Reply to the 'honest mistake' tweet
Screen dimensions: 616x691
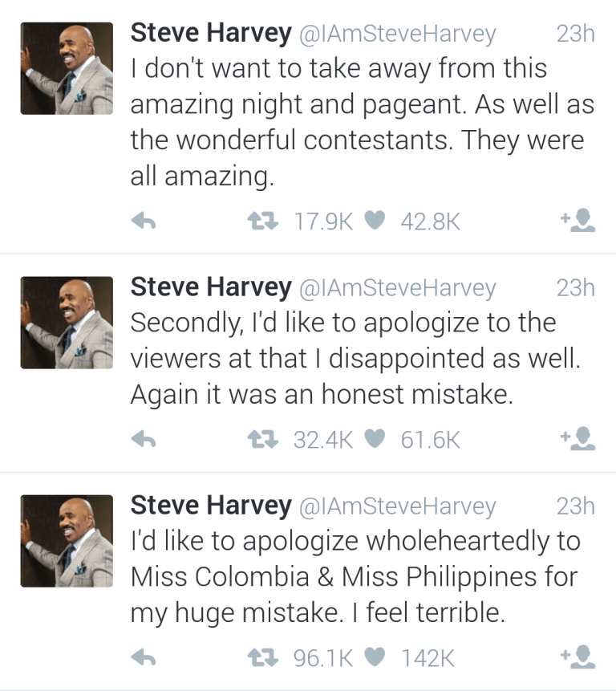(143, 439)
